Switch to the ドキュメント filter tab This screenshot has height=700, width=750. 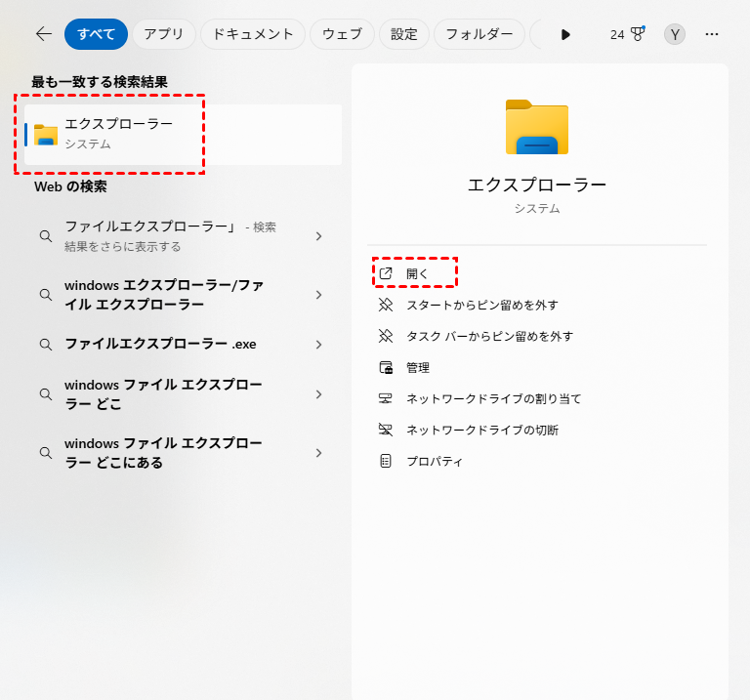click(x=252, y=34)
